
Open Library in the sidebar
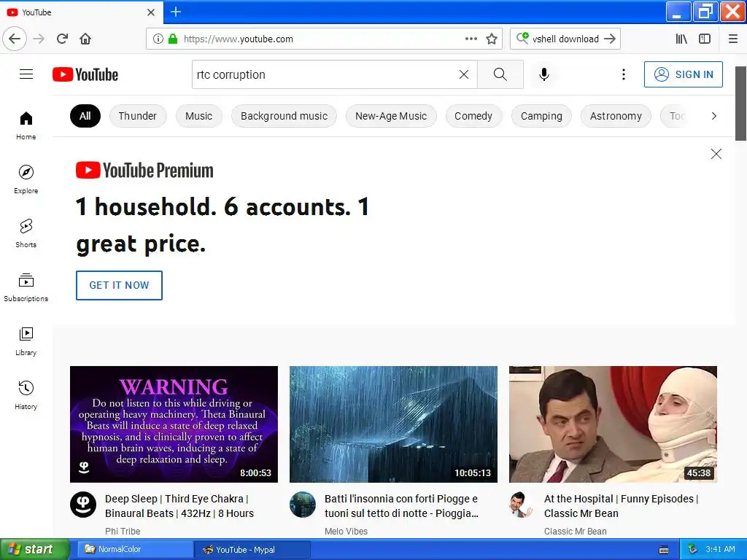26,341
